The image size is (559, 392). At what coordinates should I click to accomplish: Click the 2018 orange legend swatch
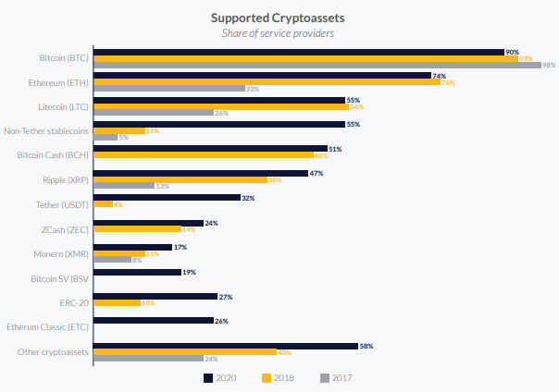pos(267,377)
